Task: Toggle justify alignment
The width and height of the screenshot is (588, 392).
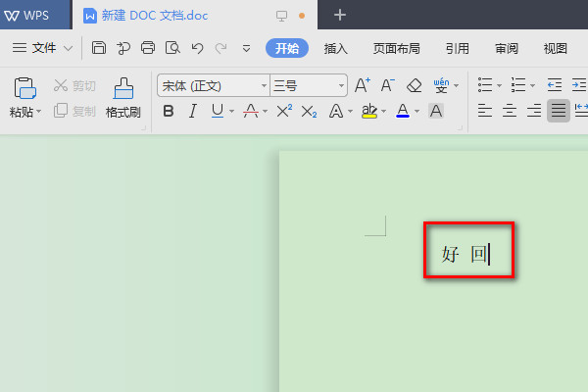Action: click(x=559, y=111)
